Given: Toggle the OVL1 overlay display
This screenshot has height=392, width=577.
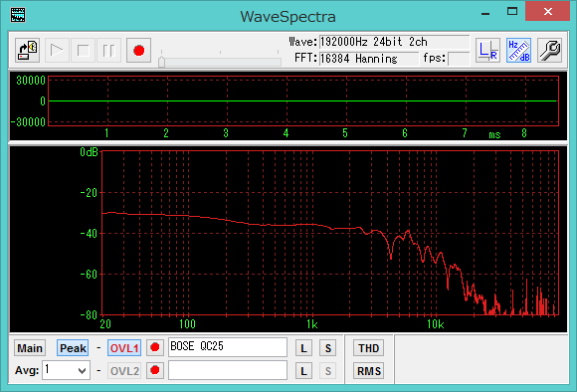Looking at the screenshot, I should (124, 348).
